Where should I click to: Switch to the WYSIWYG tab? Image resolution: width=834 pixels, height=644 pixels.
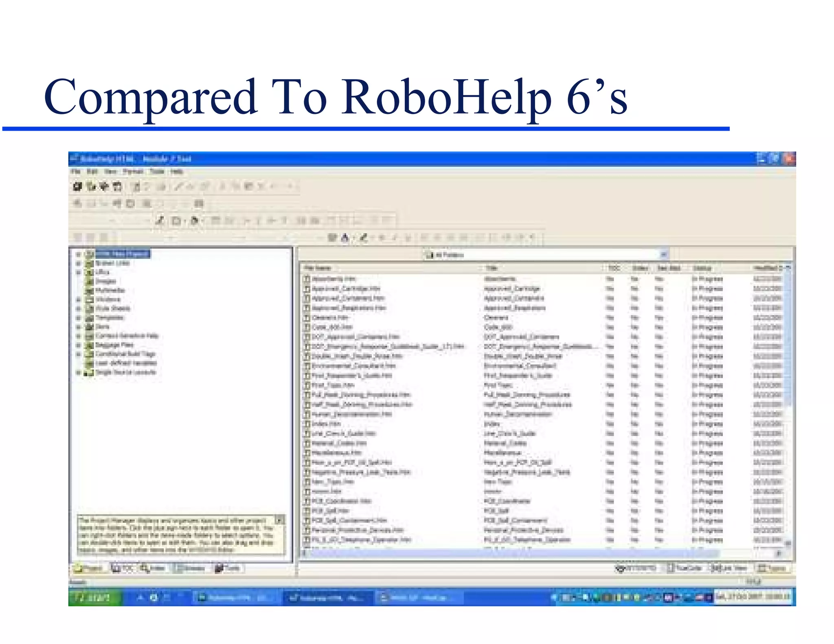pyautogui.click(x=636, y=568)
